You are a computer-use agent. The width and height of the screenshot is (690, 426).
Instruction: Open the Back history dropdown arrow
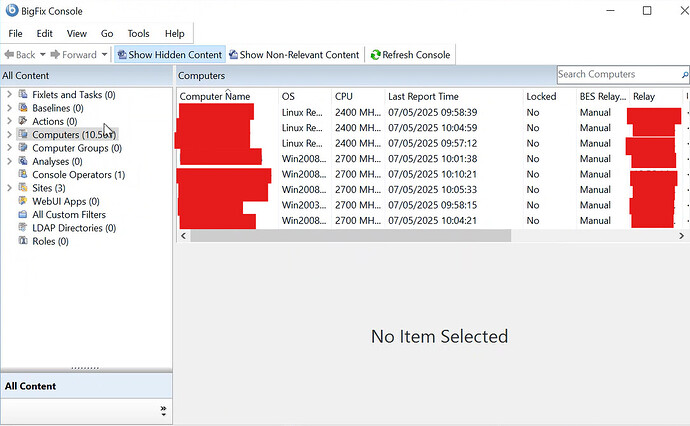click(x=43, y=55)
